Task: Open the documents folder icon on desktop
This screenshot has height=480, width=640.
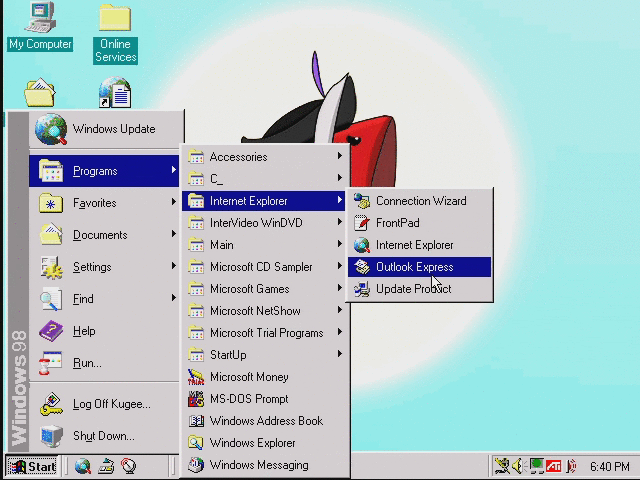Action: click(40, 92)
